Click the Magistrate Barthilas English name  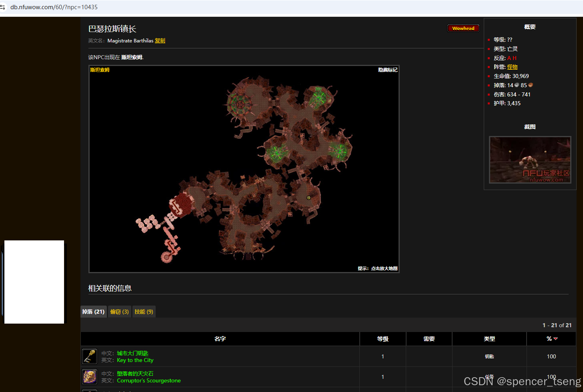[x=130, y=41]
